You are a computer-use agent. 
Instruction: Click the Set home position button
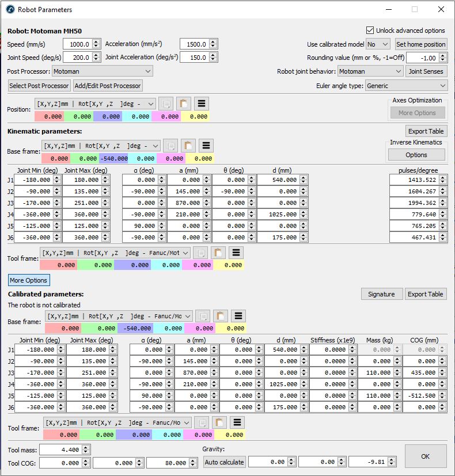[420, 44]
